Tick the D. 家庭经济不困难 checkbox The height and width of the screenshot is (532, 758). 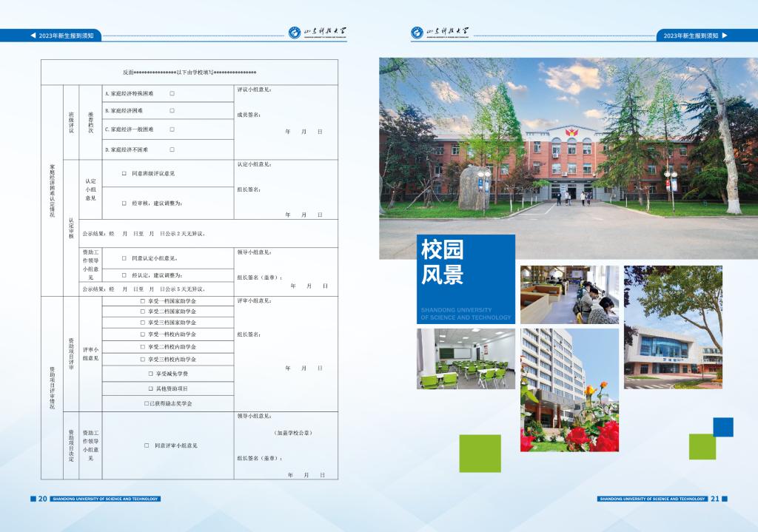pyautogui.click(x=172, y=149)
